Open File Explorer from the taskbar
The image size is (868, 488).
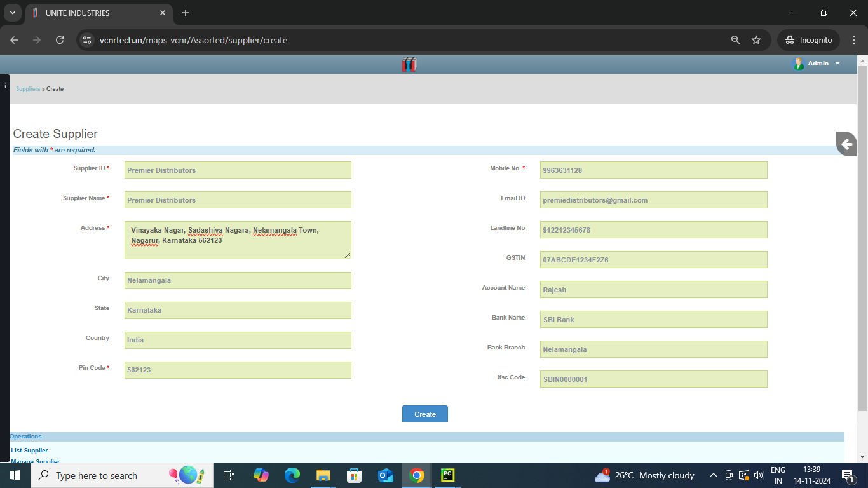coord(323,475)
